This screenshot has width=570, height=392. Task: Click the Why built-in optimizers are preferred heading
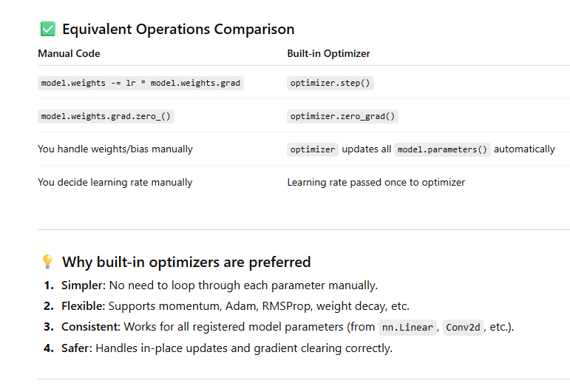tap(186, 262)
